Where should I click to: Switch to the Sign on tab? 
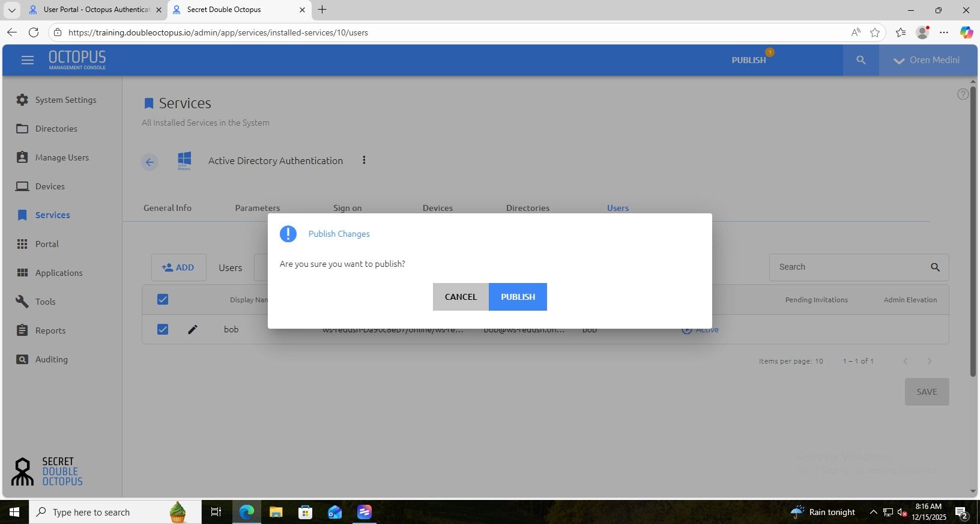click(x=348, y=208)
